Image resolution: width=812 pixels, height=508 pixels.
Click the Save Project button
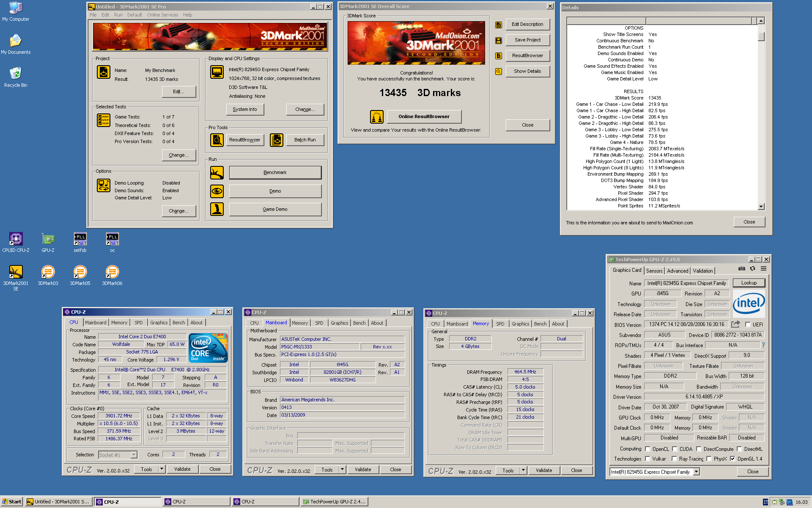click(527, 40)
